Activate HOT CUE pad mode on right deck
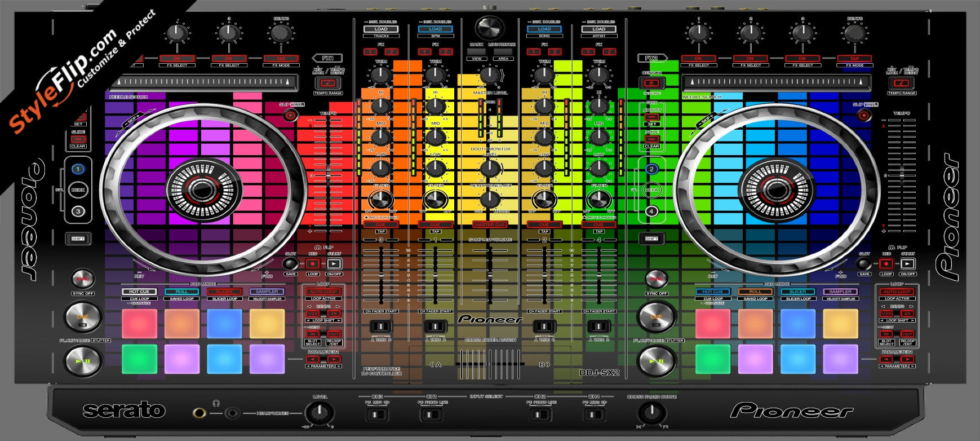980x441 pixels. 713,292
